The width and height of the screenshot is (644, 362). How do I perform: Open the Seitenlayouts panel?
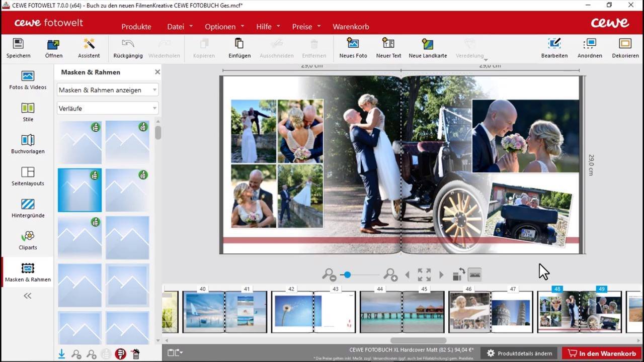pyautogui.click(x=28, y=176)
